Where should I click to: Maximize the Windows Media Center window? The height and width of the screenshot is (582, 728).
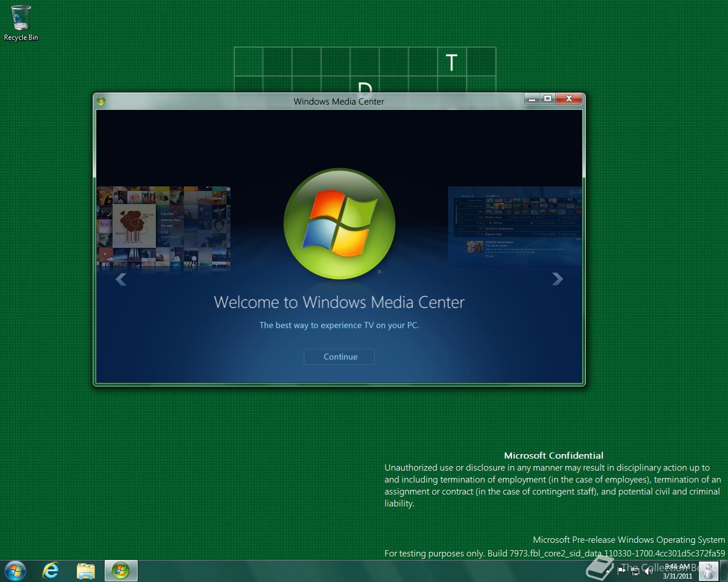pyautogui.click(x=548, y=99)
